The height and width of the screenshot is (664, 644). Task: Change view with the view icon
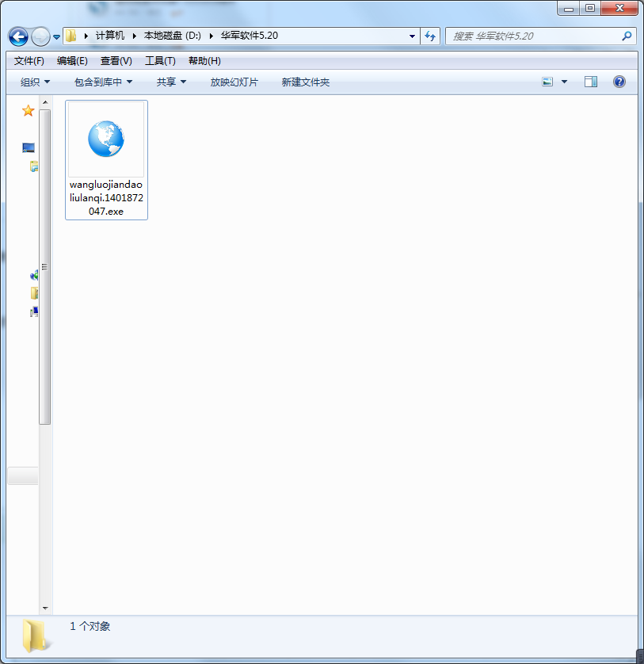547,82
